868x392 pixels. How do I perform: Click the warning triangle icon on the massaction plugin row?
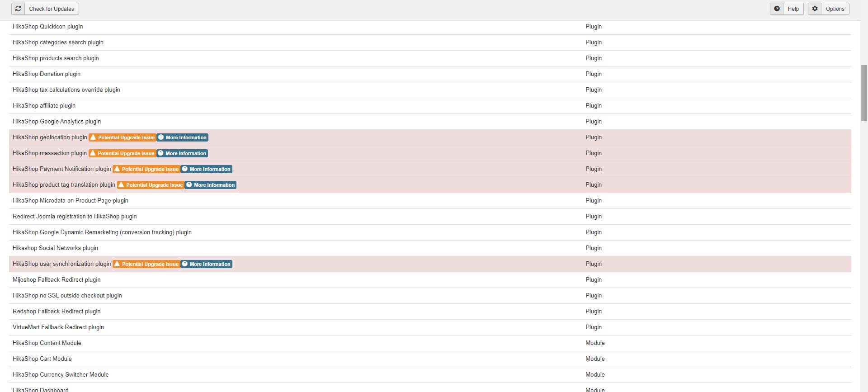click(x=93, y=153)
